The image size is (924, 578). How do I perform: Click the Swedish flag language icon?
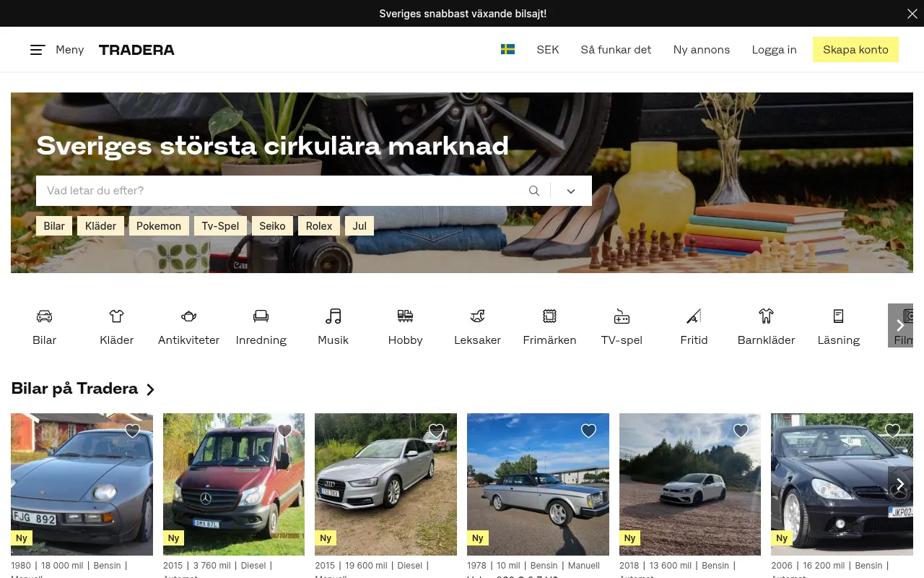(508, 50)
